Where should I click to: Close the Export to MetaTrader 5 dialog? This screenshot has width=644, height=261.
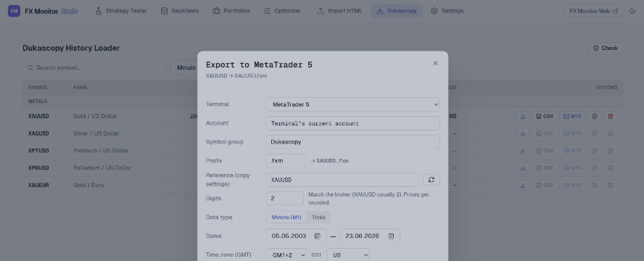435,63
